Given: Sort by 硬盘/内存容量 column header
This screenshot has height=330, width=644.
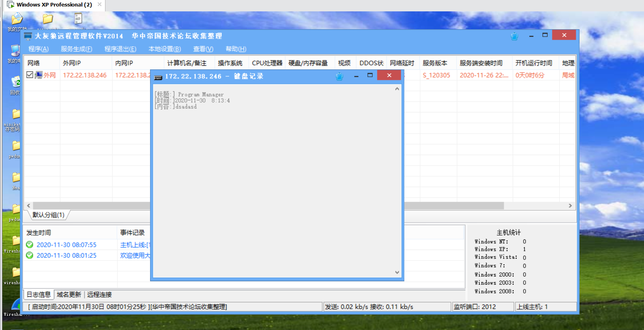Looking at the screenshot, I should click(x=310, y=63).
